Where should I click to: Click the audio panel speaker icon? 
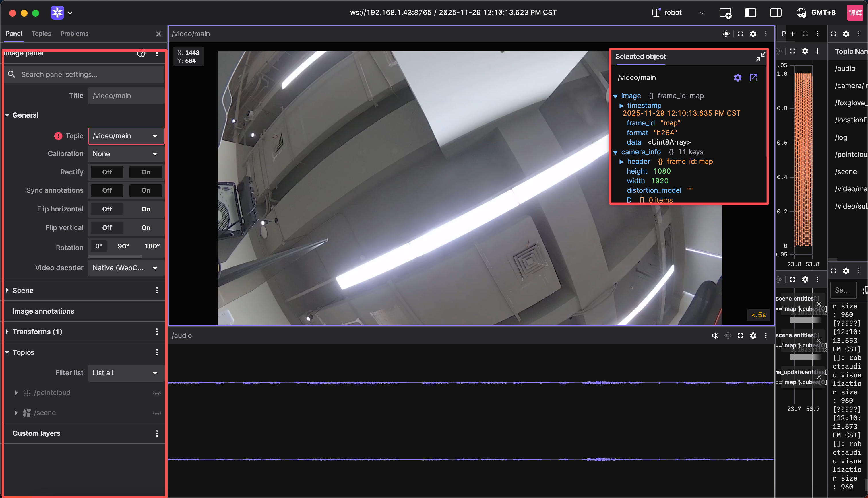[x=715, y=336]
